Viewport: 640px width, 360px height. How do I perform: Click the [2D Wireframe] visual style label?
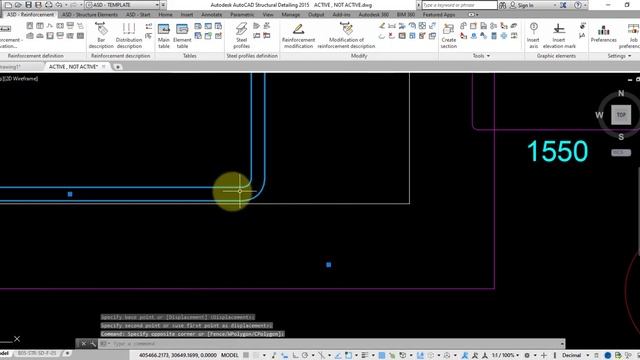coord(20,78)
